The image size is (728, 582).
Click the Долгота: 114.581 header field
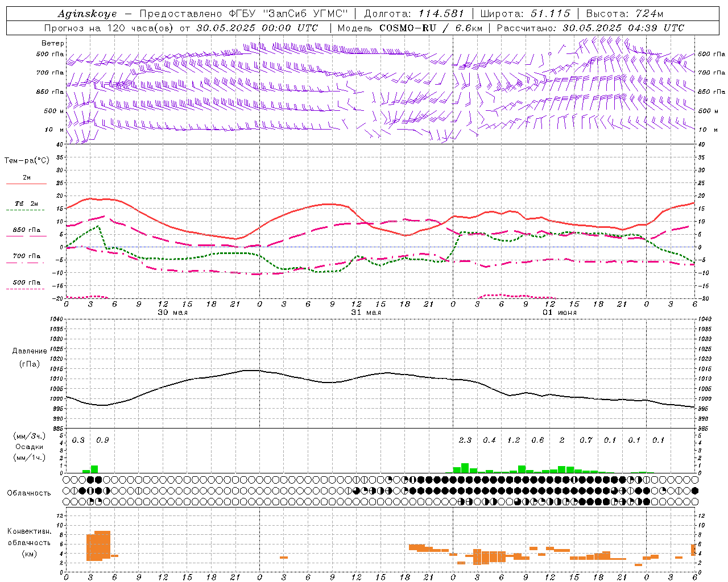click(x=414, y=14)
